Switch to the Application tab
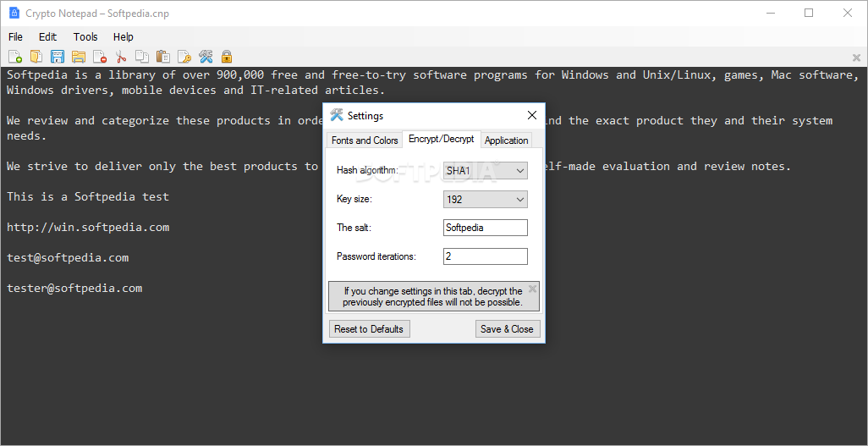 click(506, 140)
